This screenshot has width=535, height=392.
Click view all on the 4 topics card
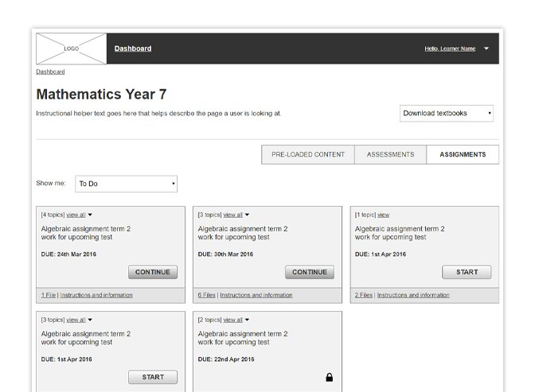pos(76,215)
